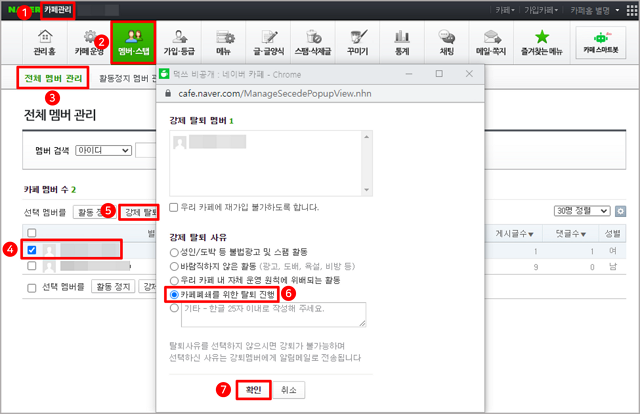Enable the 재가입 불가 checkbox
This screenshot has width=640, height=414.
(175, 207)
